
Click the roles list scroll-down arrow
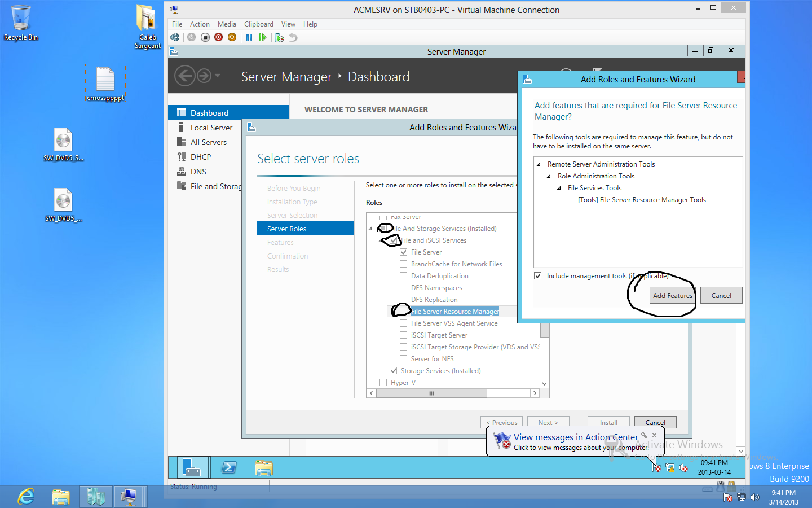544,384
